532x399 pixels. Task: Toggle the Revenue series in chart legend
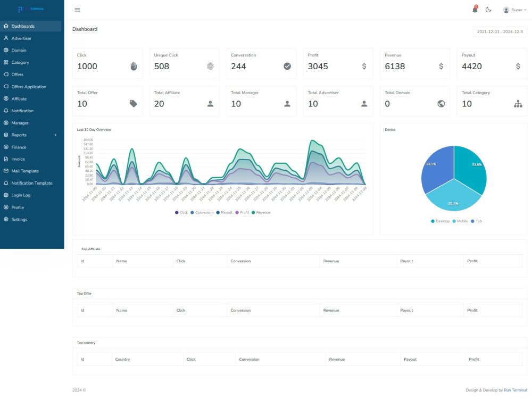click(261, 212)
